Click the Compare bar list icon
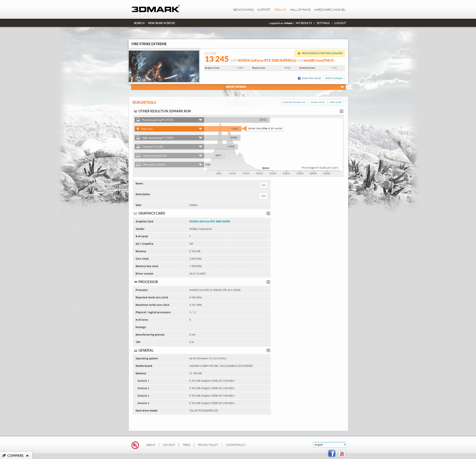Image resolution: width=476 pixels, height=459 pixels. click(4, 456)
